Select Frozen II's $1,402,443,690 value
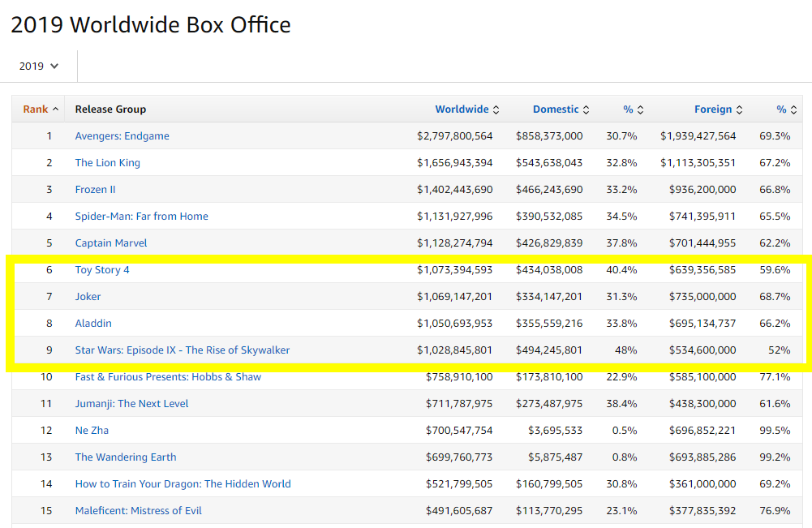 point(455,190)
